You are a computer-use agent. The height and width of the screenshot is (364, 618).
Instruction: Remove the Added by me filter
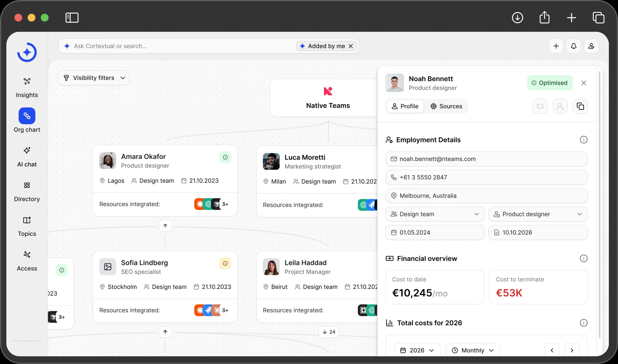point(351,46)
